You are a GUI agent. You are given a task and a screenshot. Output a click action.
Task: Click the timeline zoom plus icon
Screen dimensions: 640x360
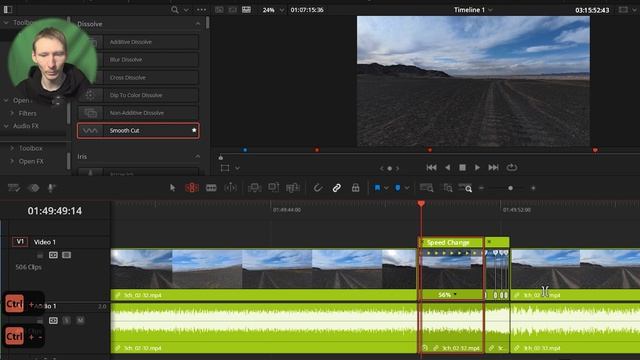coord(533,188)
